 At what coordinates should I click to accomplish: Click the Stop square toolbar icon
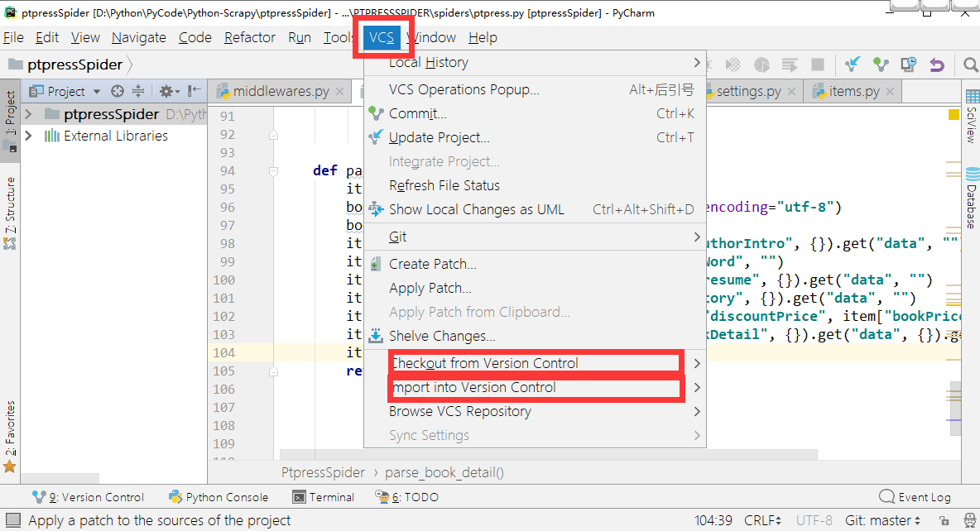point(818,65)
